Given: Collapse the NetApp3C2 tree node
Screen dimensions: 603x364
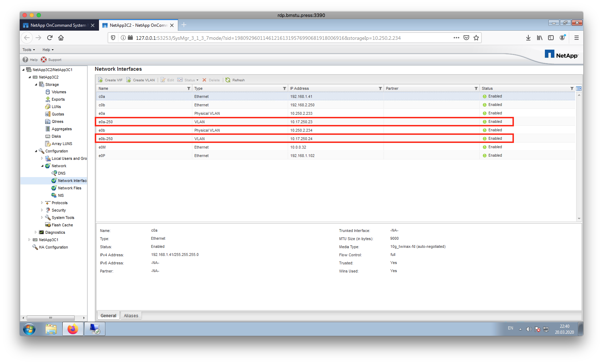Looking at the screenshot, I should click(30, 77).
